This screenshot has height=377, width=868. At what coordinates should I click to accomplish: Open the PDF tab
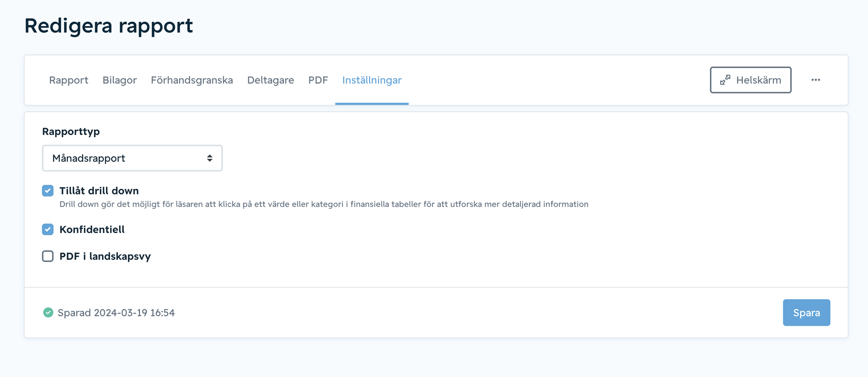tap(318, 80)
